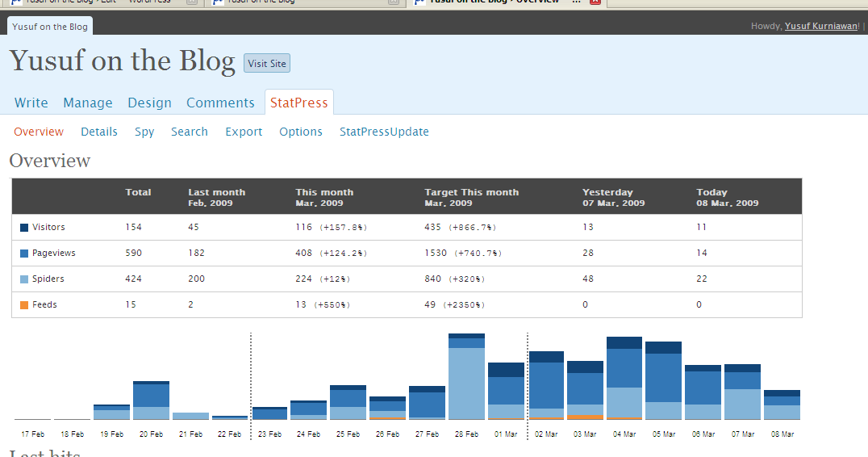The image size is (868, 457).
Task: Click the 06 Mar axis label
Action: pyautogui.click(x=703, y=434)
